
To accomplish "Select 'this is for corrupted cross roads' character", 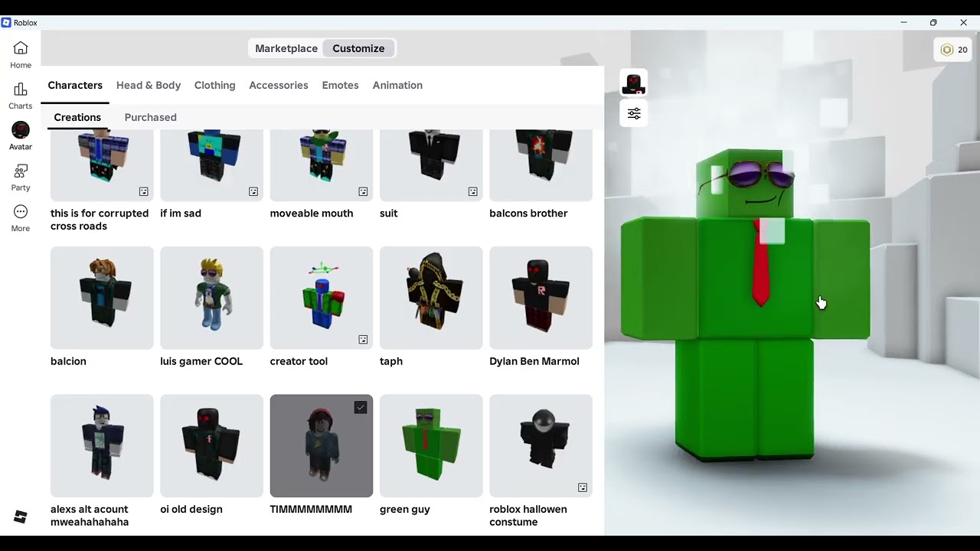I will pyautogui.click(x=102, y=165).
